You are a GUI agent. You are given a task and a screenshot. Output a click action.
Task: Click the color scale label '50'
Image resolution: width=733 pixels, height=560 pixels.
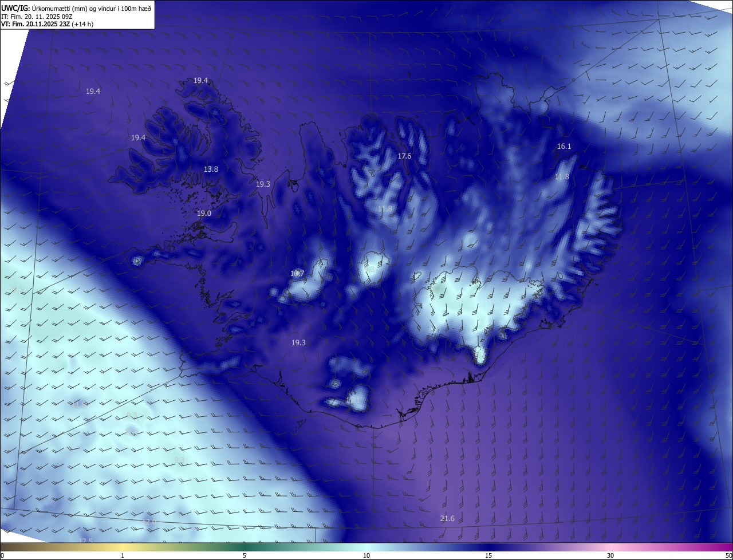coord(728,555)
